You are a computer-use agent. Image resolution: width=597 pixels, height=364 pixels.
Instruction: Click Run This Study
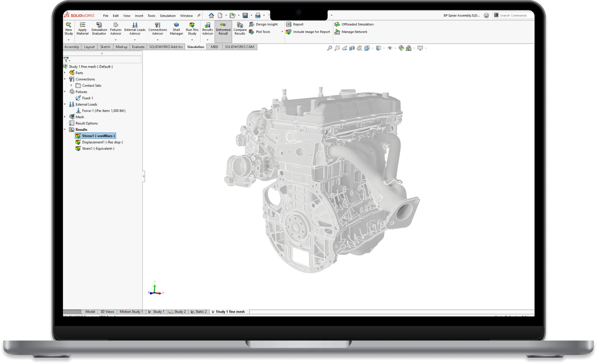pyautogui.click(x=192, y=29)
